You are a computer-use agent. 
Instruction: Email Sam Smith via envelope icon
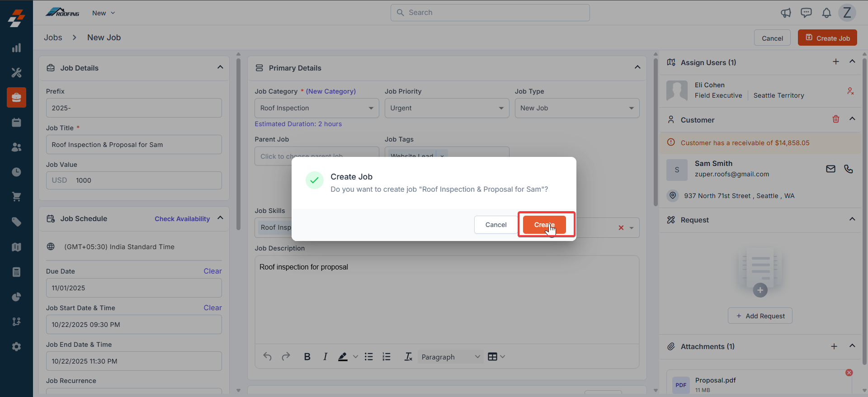[x=830, y=169]
